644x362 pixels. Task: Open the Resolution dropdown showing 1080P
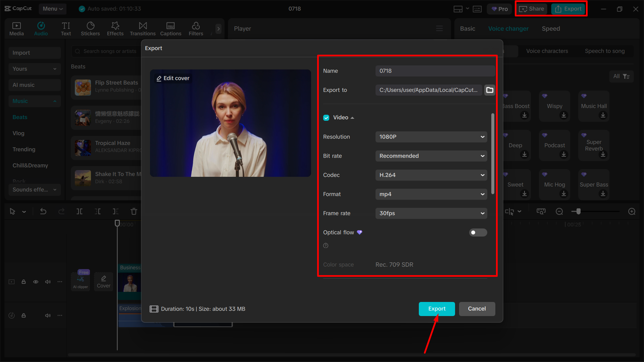point(431,137)
